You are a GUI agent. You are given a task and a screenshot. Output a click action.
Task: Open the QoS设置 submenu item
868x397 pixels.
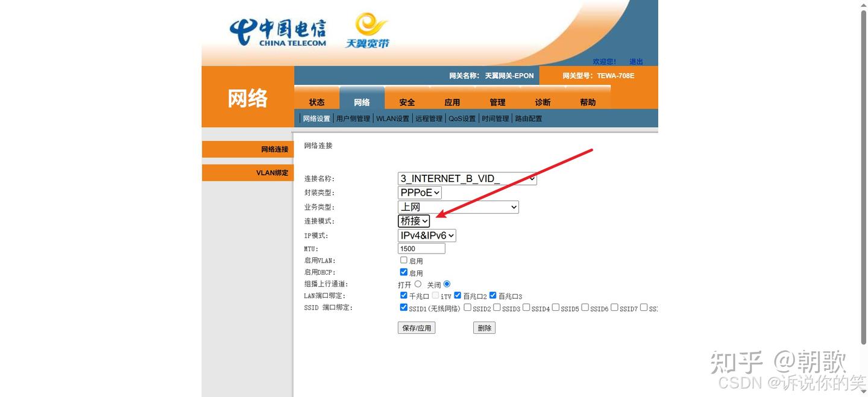[x=462, y=118]
